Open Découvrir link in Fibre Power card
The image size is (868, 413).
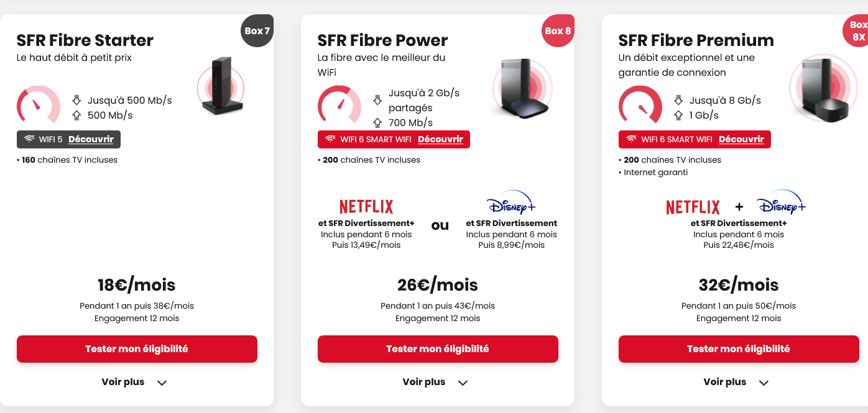tap(440, 139)
